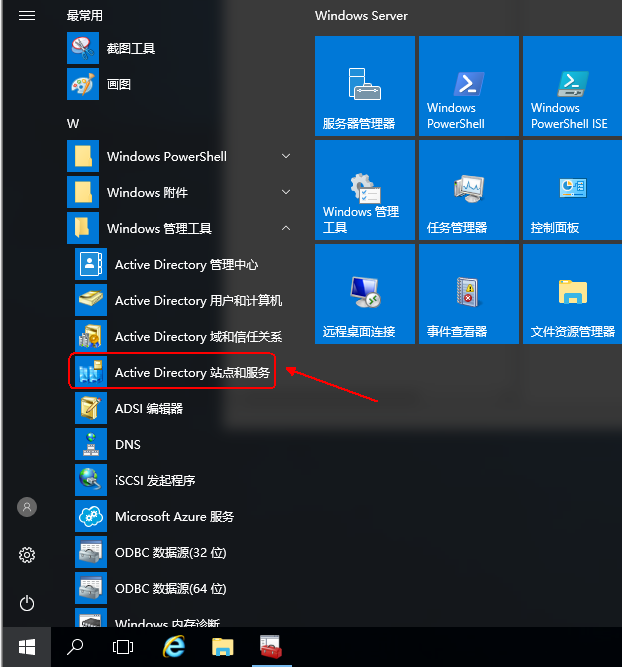Open the 事件查看器 tile
622x667 pixels.
(469, 294)
